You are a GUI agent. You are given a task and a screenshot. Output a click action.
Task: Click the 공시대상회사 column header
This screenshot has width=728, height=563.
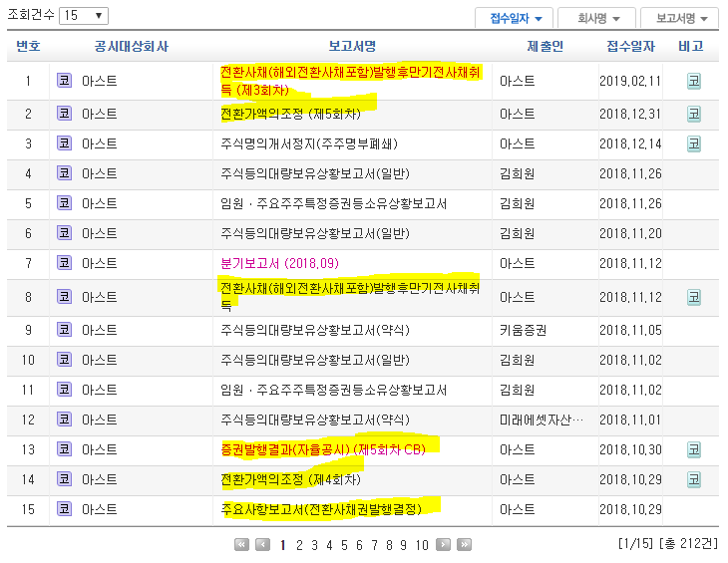pos(132,47)
